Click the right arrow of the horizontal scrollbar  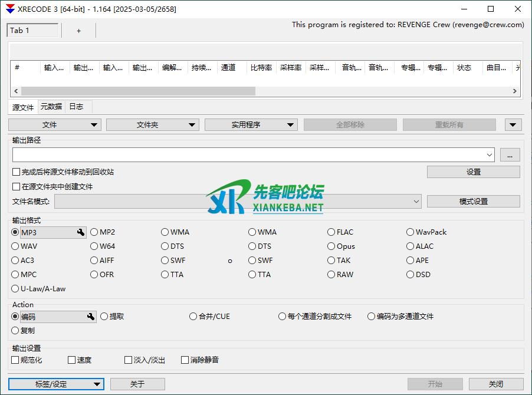[x=515, y=91]
